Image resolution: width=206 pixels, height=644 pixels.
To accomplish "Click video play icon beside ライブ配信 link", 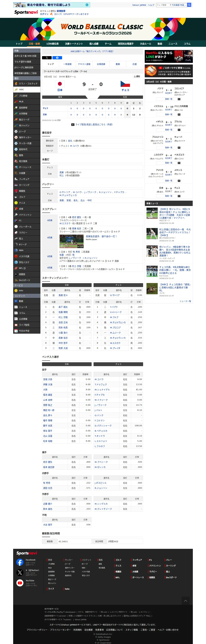I will 73,124.
